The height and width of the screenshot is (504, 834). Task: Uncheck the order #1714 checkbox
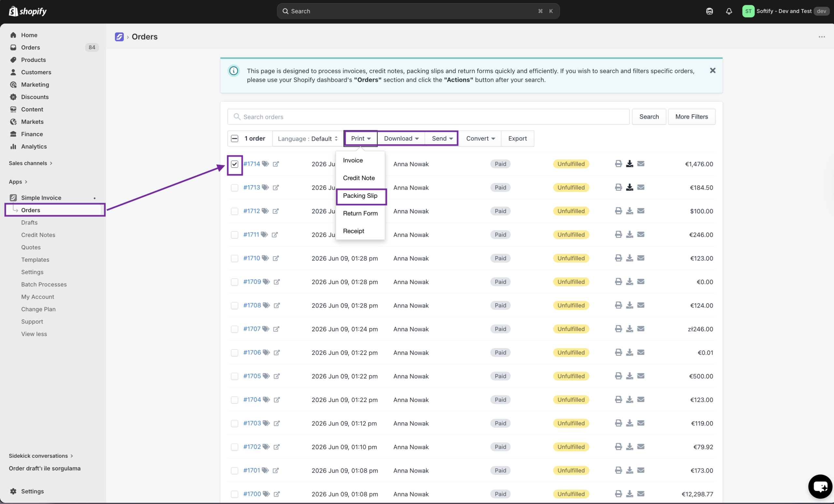click(x=235, y=164)
